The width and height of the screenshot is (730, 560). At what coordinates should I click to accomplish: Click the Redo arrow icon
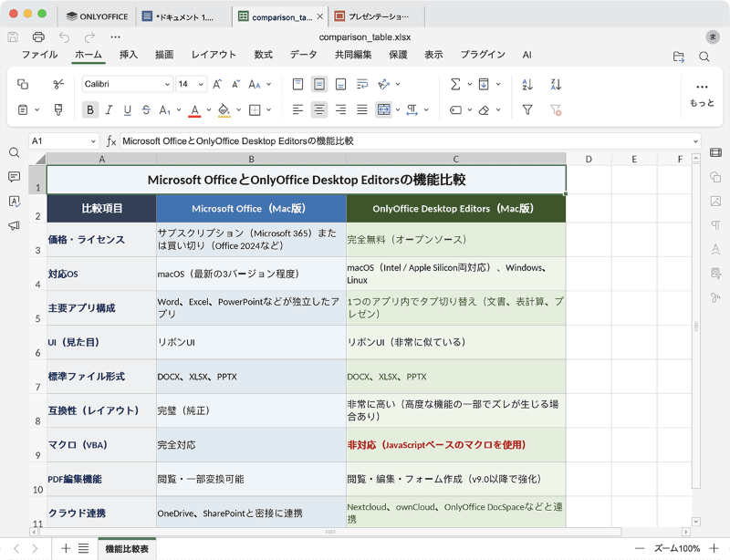pos(89,36)
